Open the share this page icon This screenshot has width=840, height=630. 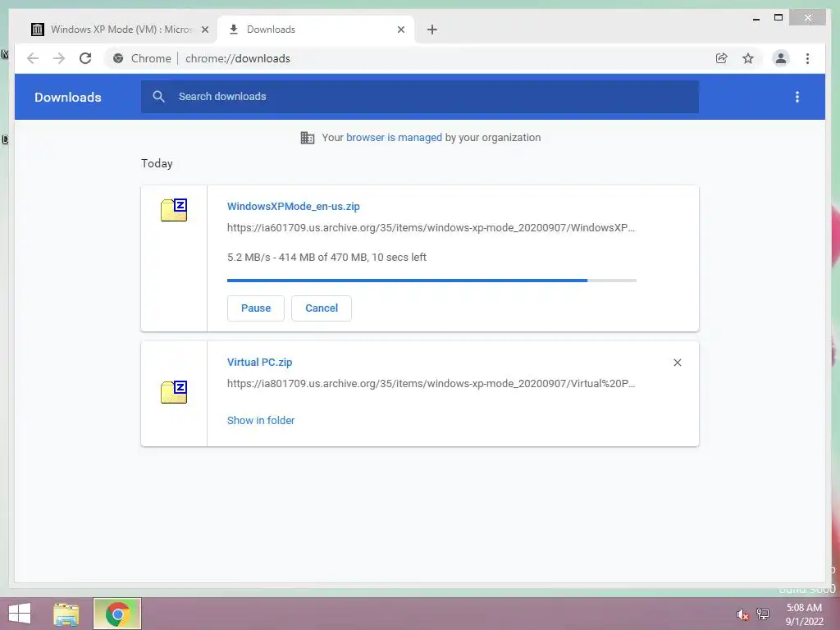(x=722, y=58)
